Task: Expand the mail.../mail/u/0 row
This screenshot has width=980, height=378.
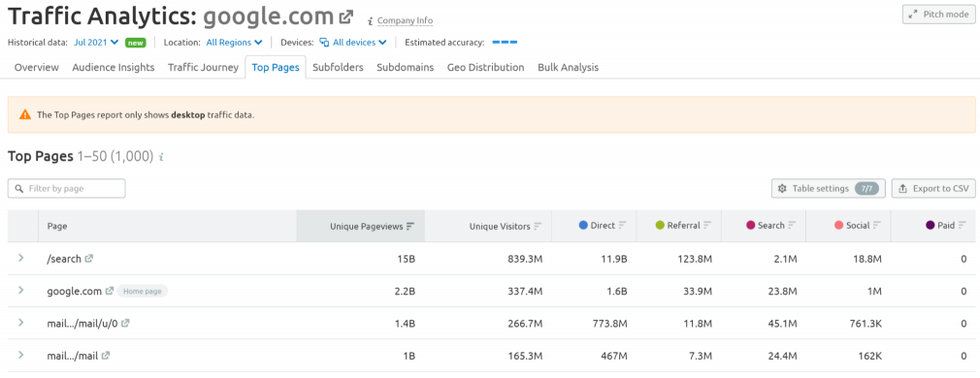Action: 20,323
